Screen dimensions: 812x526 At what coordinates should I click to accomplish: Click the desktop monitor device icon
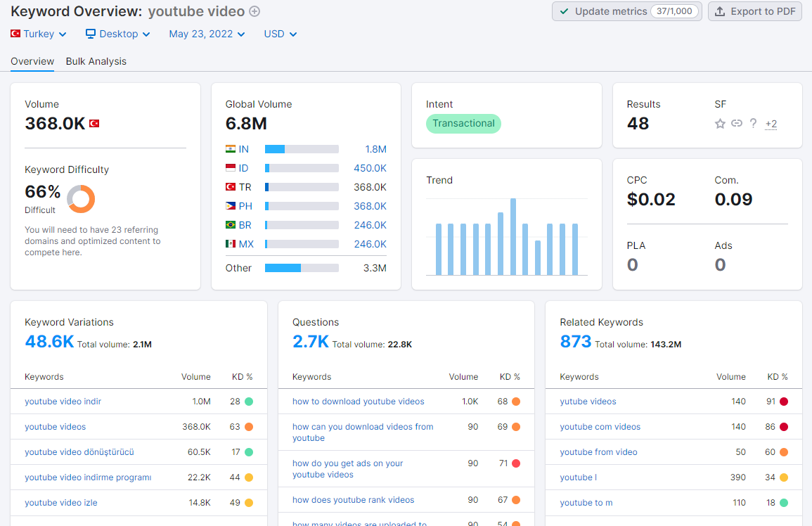click(91, 34)
